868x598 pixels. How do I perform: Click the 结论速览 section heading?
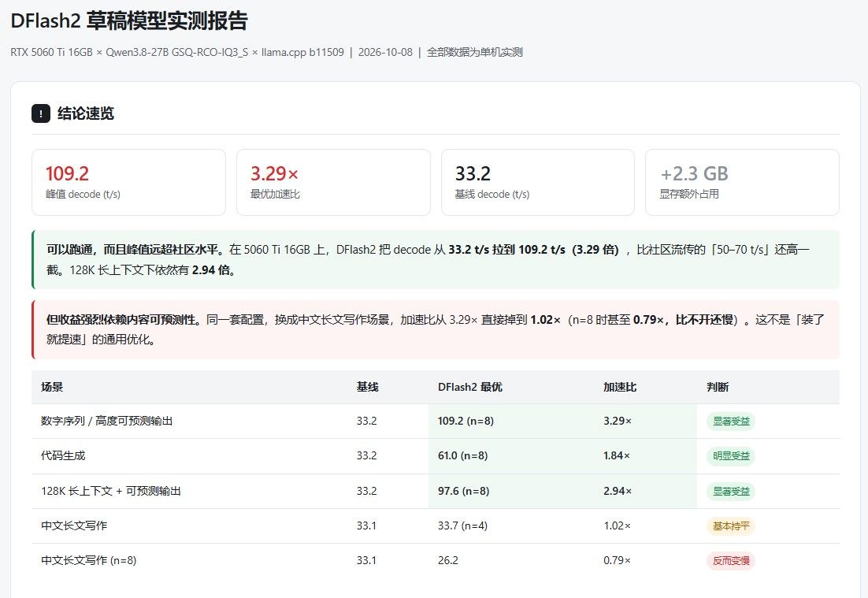click(86, 113)
